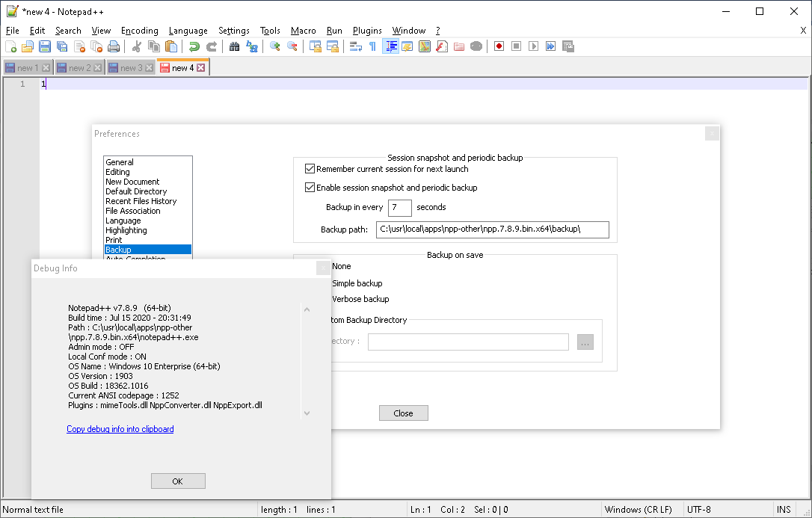Click UTF-8 encoding in the status bar

699,510
